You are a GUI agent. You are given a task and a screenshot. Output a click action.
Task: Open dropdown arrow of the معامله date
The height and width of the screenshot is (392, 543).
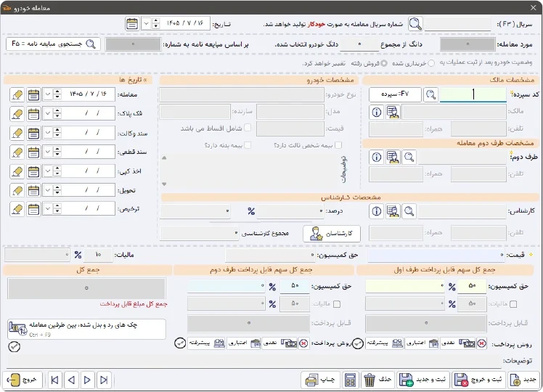point(48,94)
